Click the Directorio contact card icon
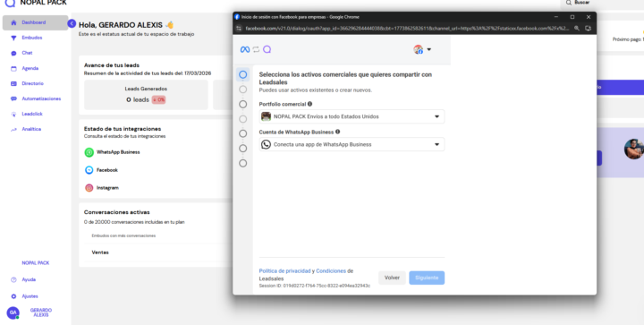 (13, 83)
